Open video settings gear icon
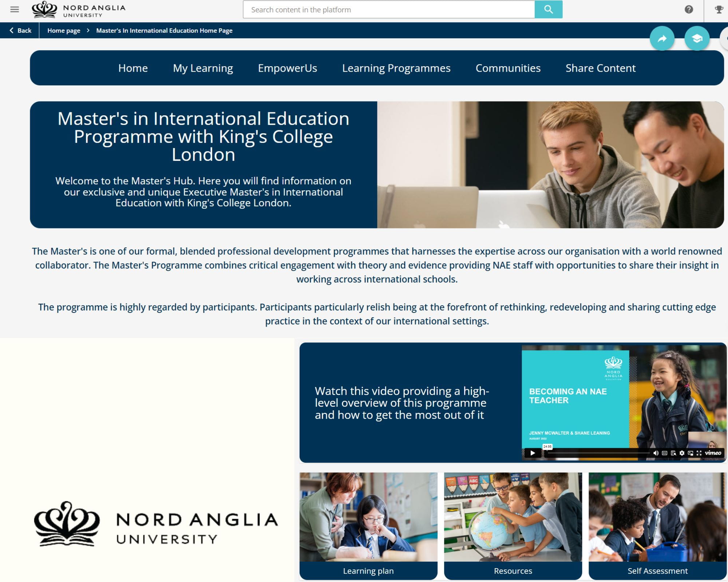The width and height of the screenshot is (728, 582). pyautogui.click(x=682, y=453)
